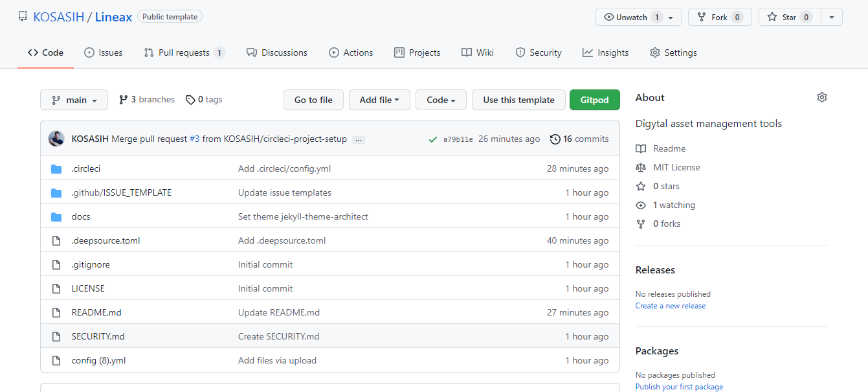The image size is (868, 392).
Task: Click the scale icon beside MIT License
Action: 641,167
